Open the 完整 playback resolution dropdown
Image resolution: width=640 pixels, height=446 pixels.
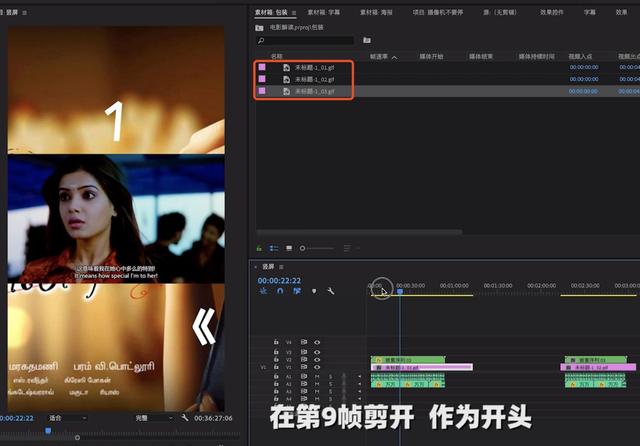(x=154, y=418)
